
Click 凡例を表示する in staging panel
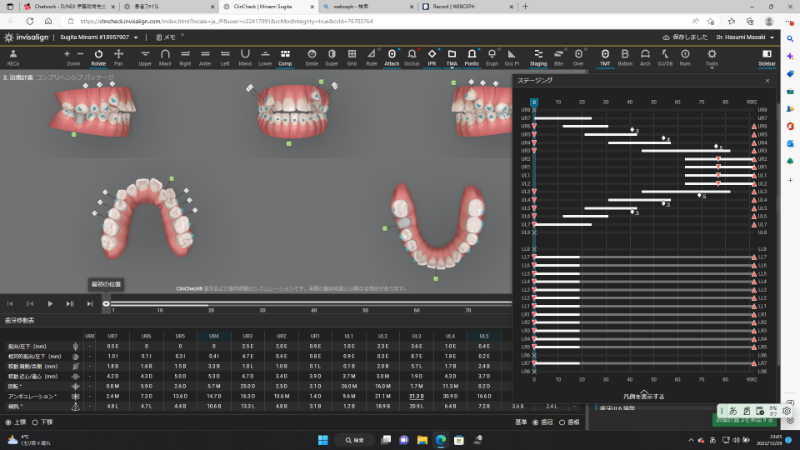(644, 397)
